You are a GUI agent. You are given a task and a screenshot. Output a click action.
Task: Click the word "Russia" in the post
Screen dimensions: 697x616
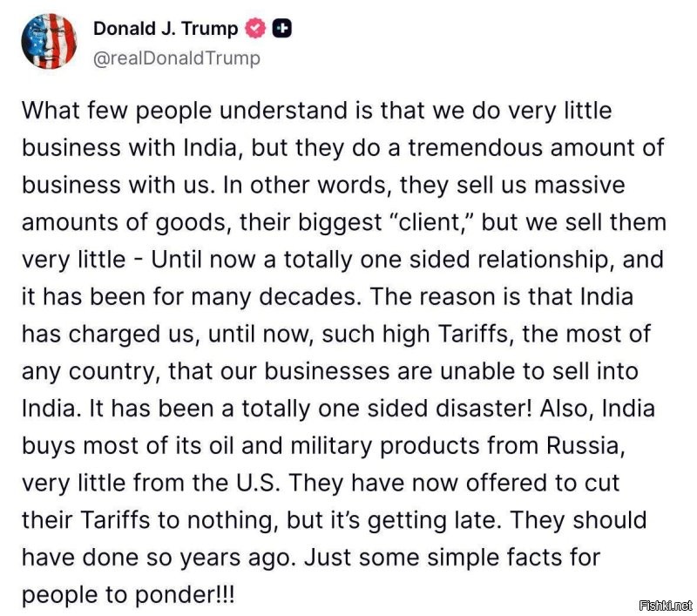583,445
